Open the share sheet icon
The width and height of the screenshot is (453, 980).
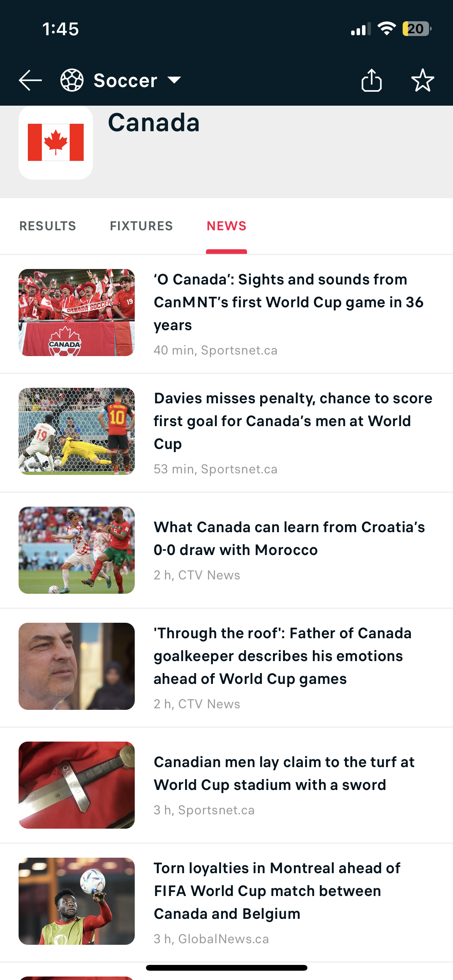[x=371, y=80]
